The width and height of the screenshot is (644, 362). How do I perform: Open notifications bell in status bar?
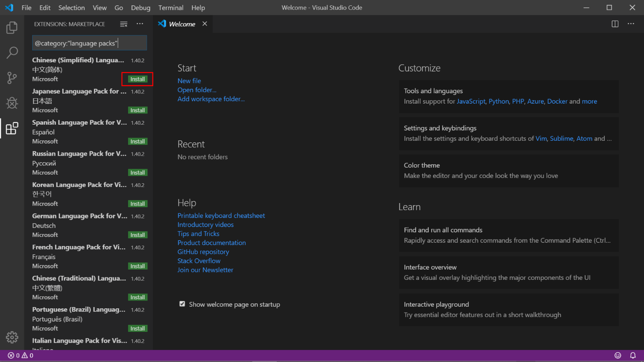632,355
